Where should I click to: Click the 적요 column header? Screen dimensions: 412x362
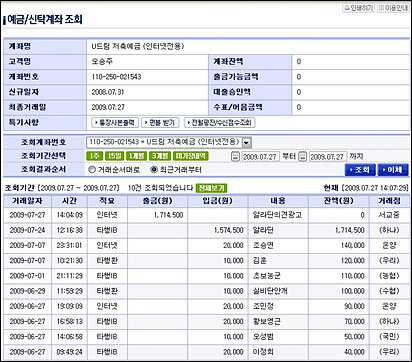pos(107,201)
